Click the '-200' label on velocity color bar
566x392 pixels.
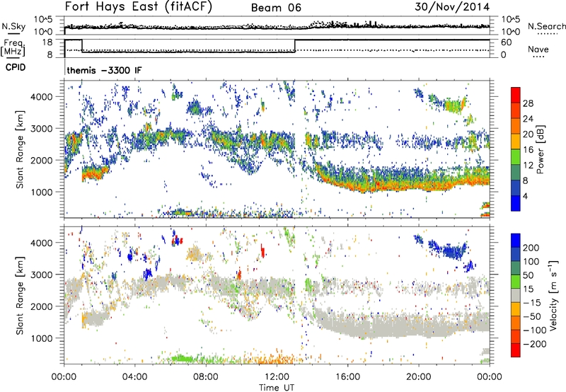point(535,344)
